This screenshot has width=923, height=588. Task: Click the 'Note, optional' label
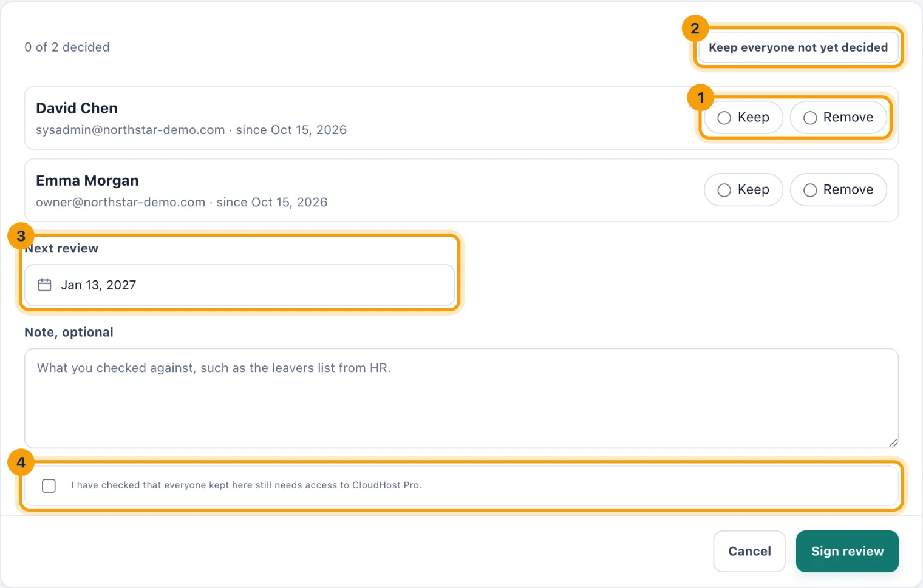pyautogui.click(x=69, y=332)
